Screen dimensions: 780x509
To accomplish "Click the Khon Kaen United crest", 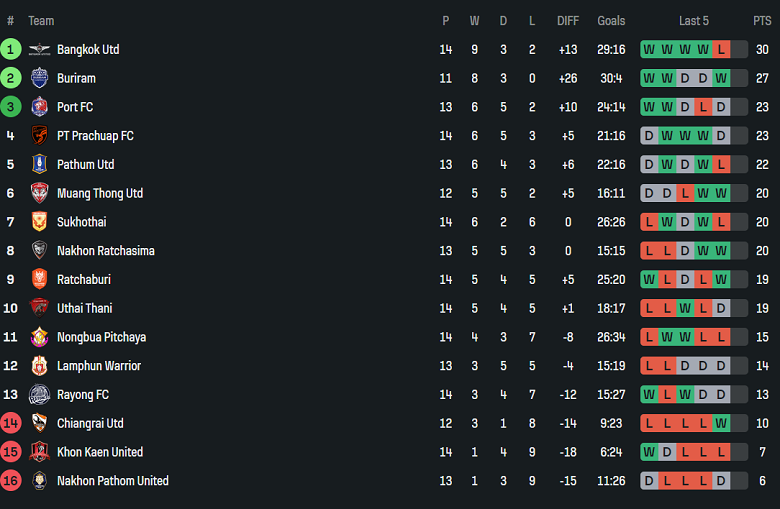I will tap(39, 452).
